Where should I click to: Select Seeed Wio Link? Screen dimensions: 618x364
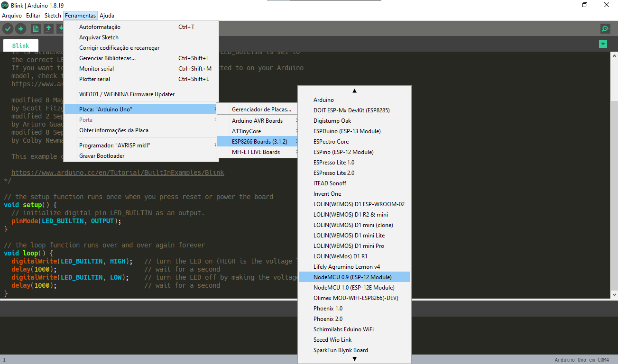pos(354,340)
